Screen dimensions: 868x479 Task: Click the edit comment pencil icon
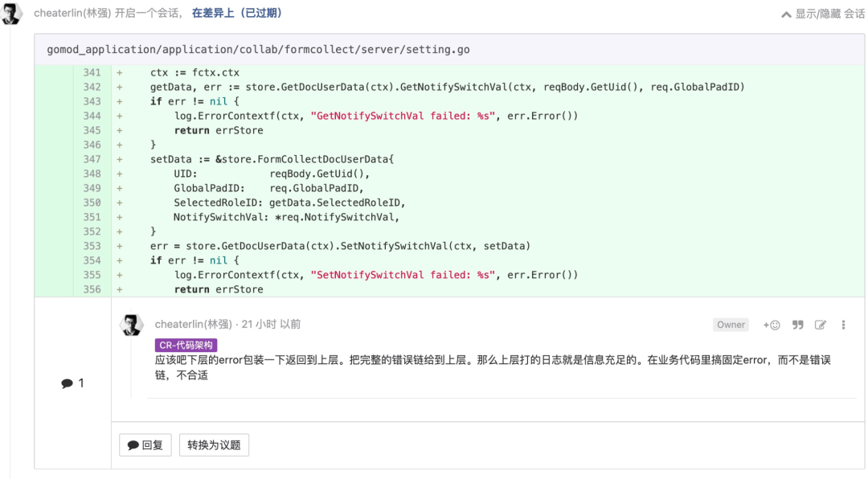[821, 325]
